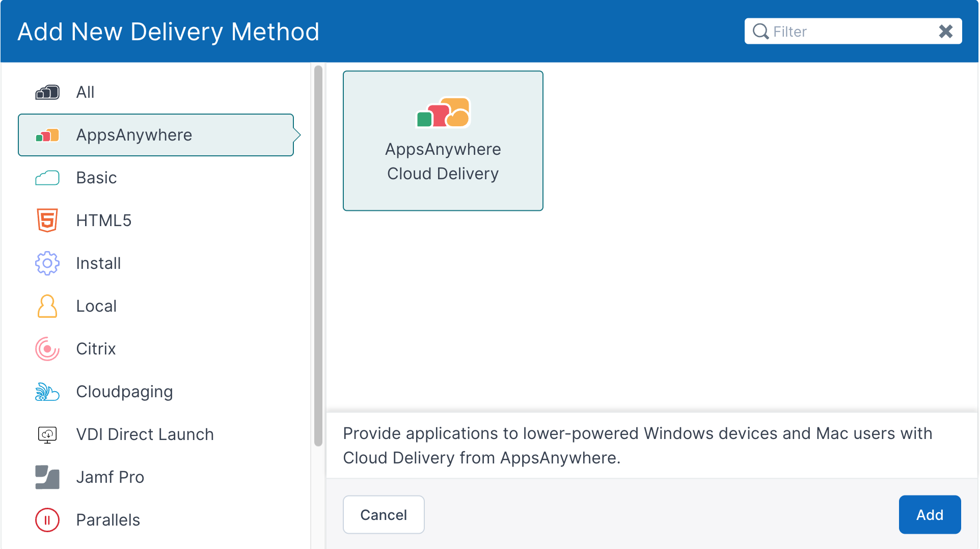Viewport: 980px width, 549px height.
Task: Select the Local category
Action: point(156,306)
